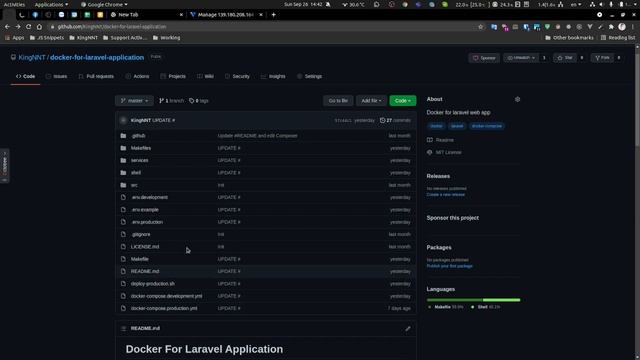
Task: Fork the repository
Action: coord(602,58)
